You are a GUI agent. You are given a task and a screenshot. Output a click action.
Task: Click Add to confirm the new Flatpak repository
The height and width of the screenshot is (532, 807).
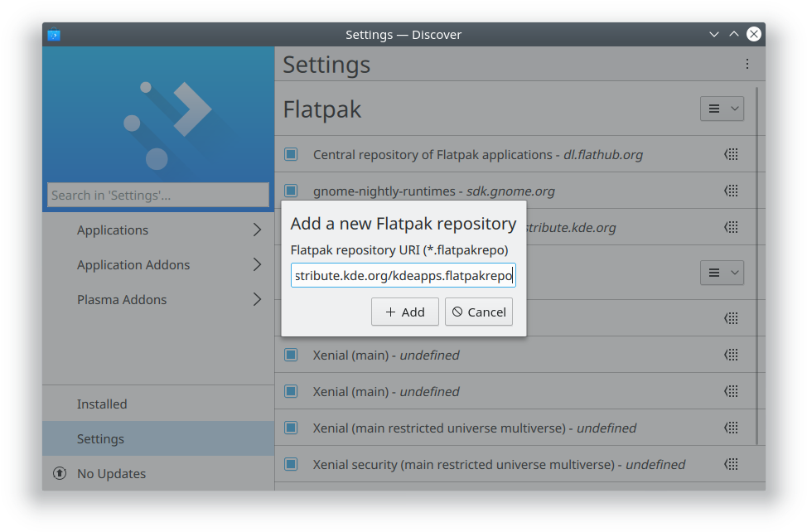point(404,312)
